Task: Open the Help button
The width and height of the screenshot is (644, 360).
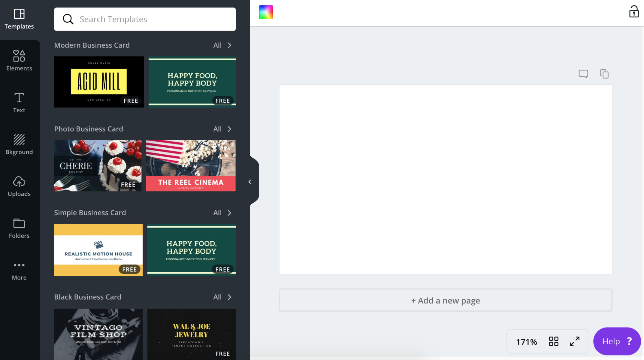Action: click(617, 341)
